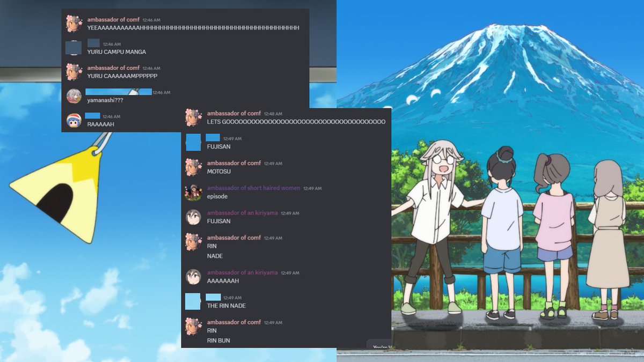This screenshot has height=362, width=644.
Task: Select the YEEAAAAHHHH message text
Action: pos(193,28)
